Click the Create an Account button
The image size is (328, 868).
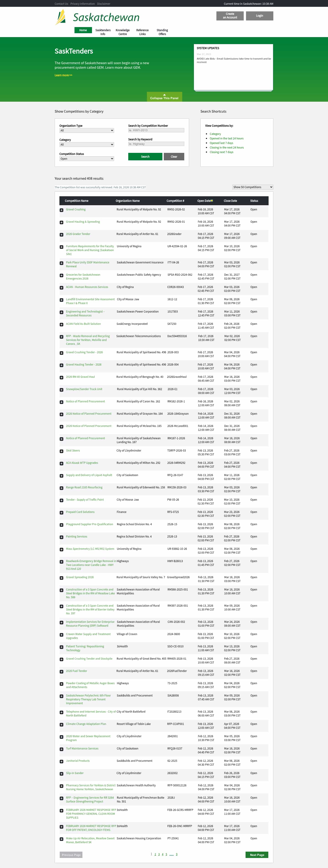(x=230, y=16)
